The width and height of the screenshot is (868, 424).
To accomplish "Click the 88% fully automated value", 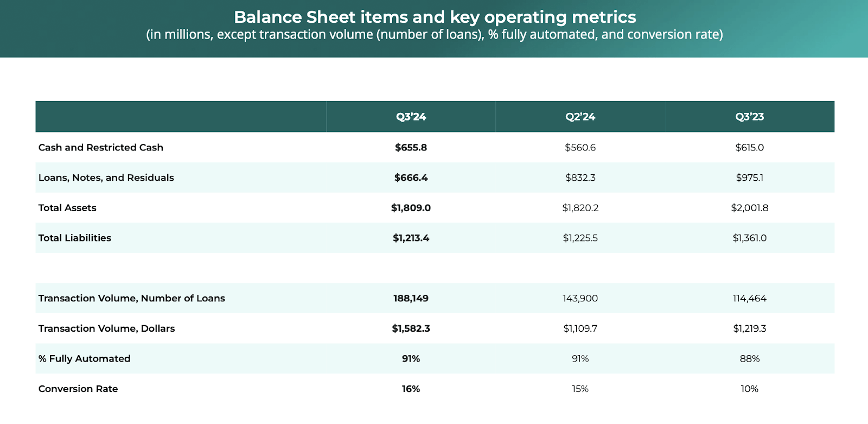I will click(x=749, y=359).
